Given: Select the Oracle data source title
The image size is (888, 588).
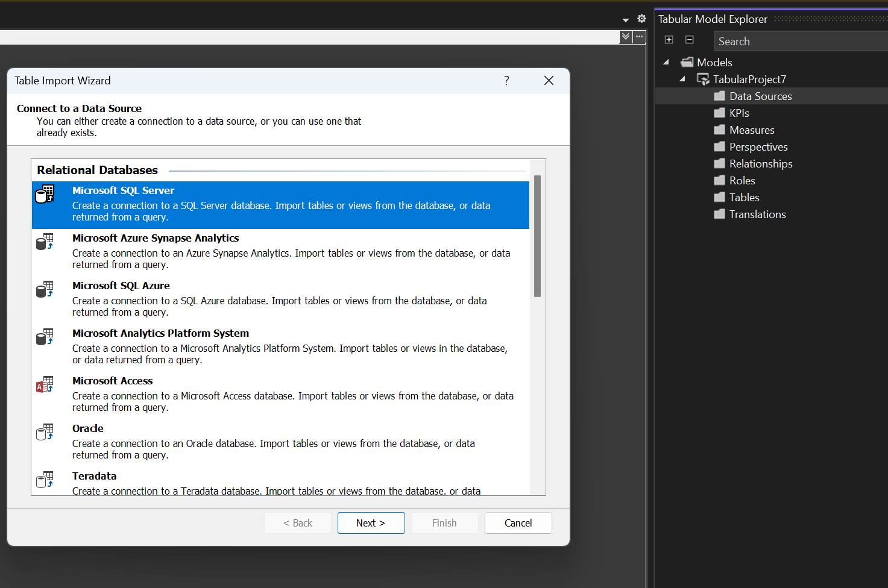Looking at the screenshot, I should 88,428.
